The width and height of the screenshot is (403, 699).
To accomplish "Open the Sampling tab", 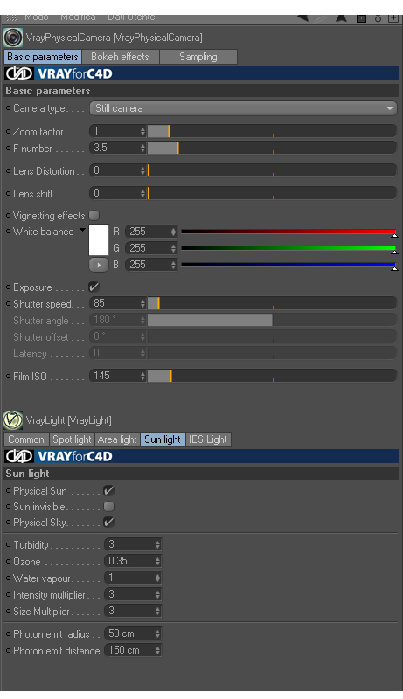I will tap(198, 57).
